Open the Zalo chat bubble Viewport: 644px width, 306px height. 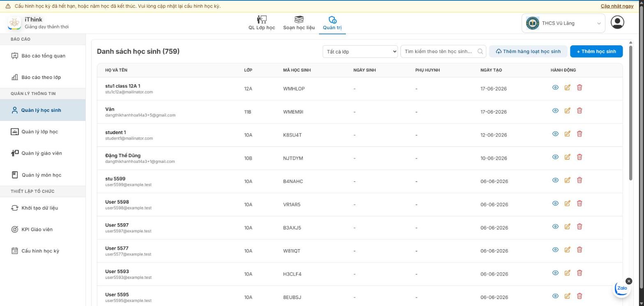point(622,289)
